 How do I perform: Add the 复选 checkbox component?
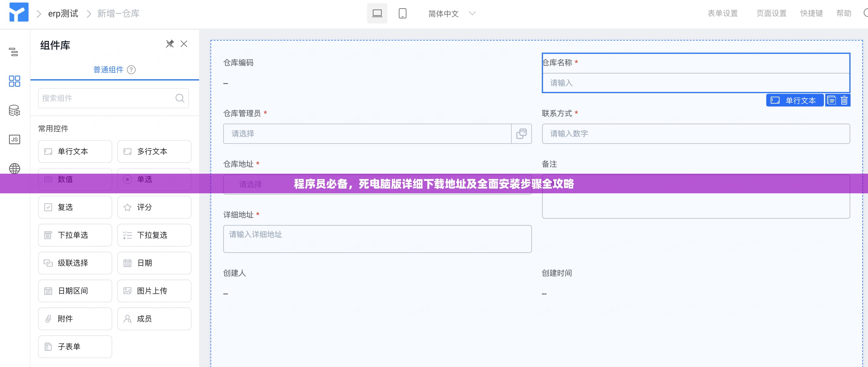(x=75, y=207)
